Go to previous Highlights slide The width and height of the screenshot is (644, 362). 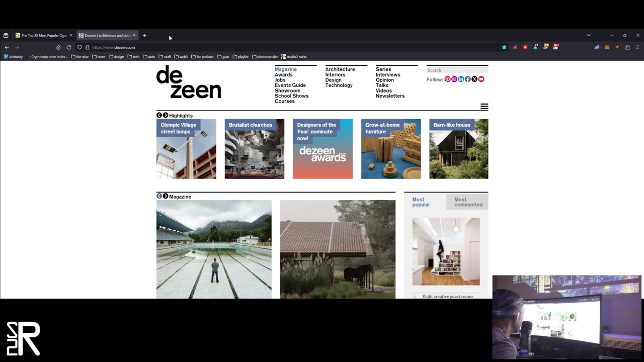[159, 115]
